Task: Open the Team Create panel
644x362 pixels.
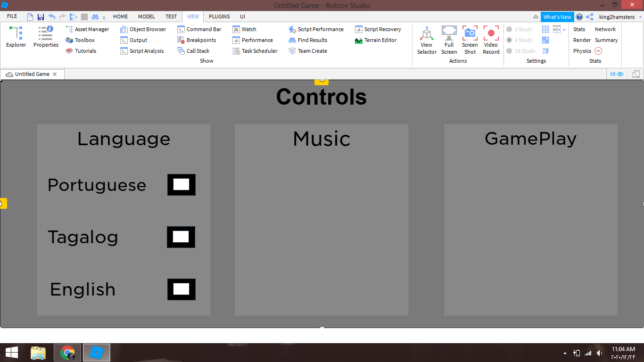Action: pyautogui.click(x=307, y=51)
